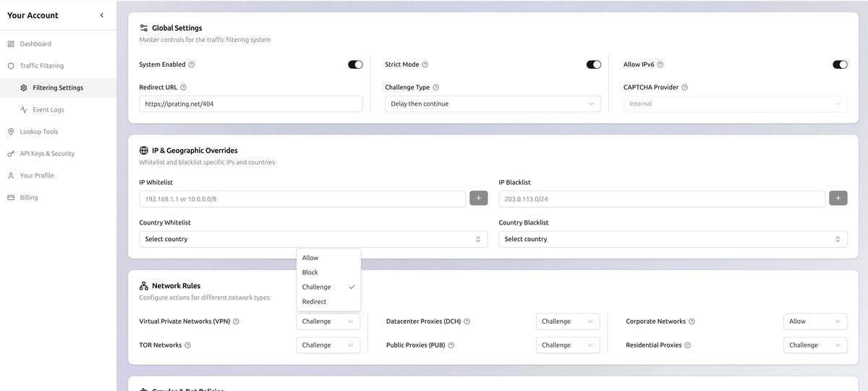The image size is (868, 391).
Task: Add the IP Whitelist entry with plus button
Action: click(x=479, y=198)
